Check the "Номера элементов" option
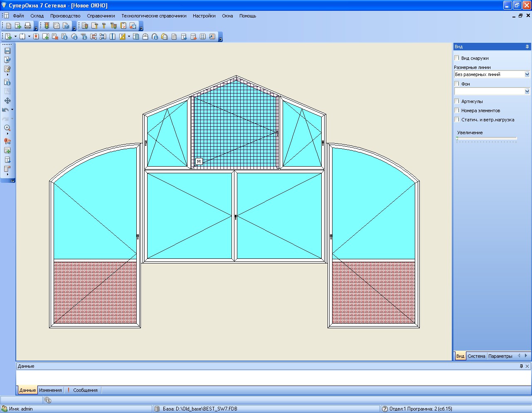 [x=457, y=111]
